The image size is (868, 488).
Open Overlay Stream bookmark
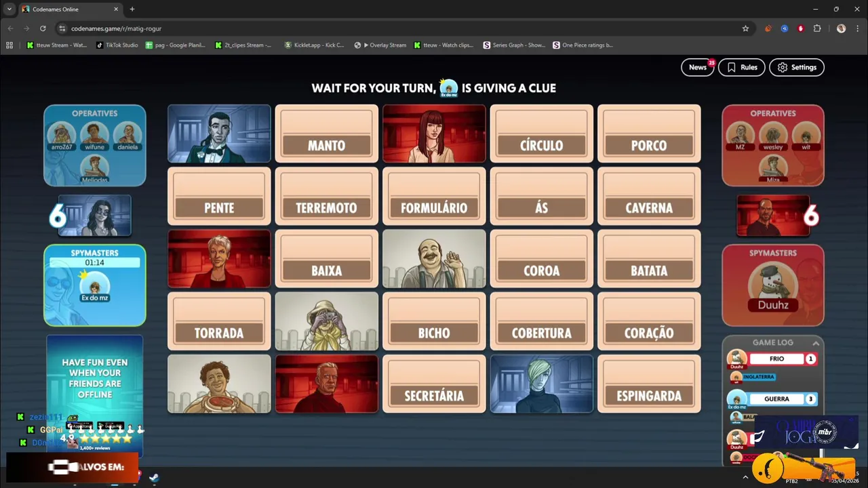[380, 45]
